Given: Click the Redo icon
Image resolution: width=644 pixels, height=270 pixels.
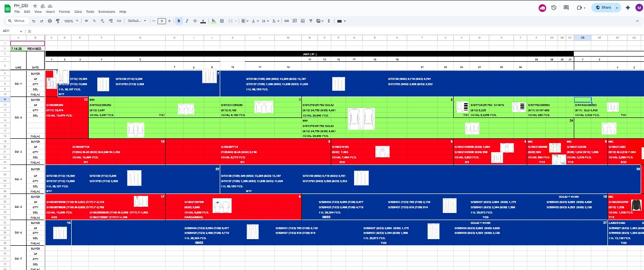Looking at the screenshot, I should click(41, 21).
